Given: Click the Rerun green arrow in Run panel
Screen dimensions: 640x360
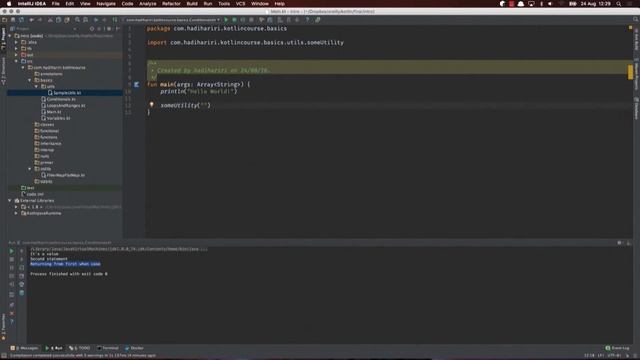Looking at the screenshot, I should pyautogui.click(x=11, y=251).
